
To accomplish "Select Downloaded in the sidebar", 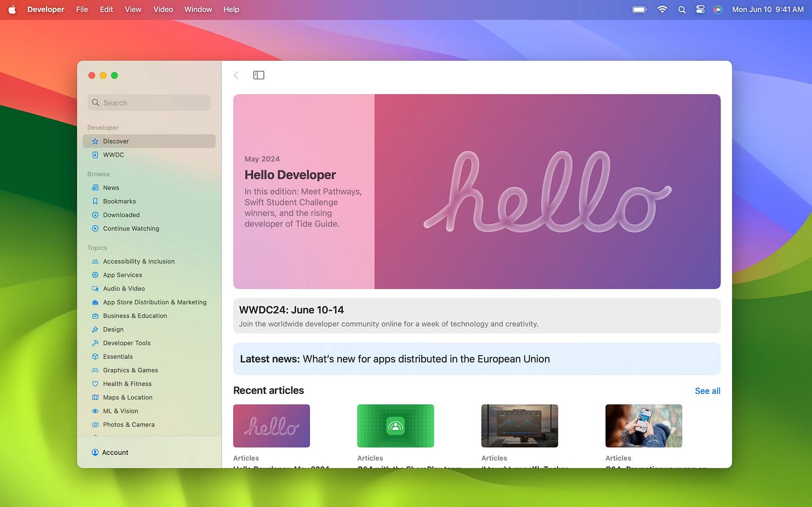I will click(149, 215).
